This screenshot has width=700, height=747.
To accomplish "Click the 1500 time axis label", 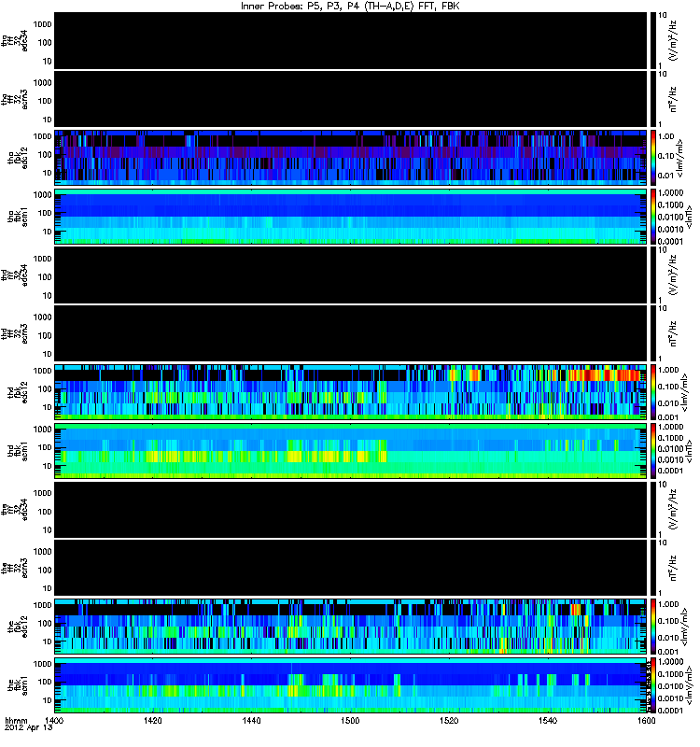I will point(350,720).
